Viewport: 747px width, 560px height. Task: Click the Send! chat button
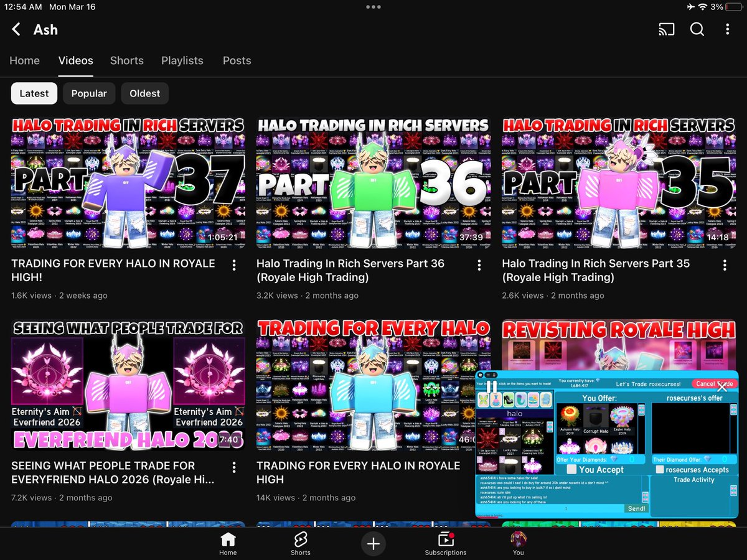tap(636, 508)
